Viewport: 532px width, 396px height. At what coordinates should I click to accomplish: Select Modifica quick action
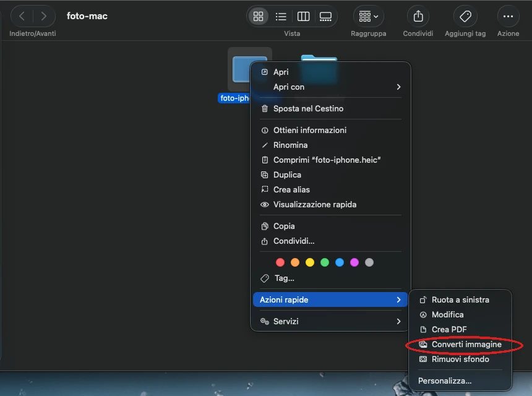pos(460,315)
